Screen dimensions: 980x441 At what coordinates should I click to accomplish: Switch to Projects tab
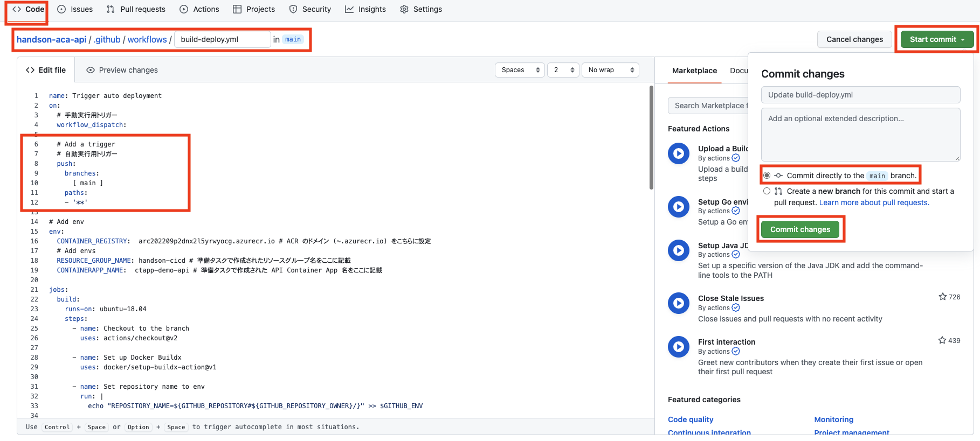(254, 9)
